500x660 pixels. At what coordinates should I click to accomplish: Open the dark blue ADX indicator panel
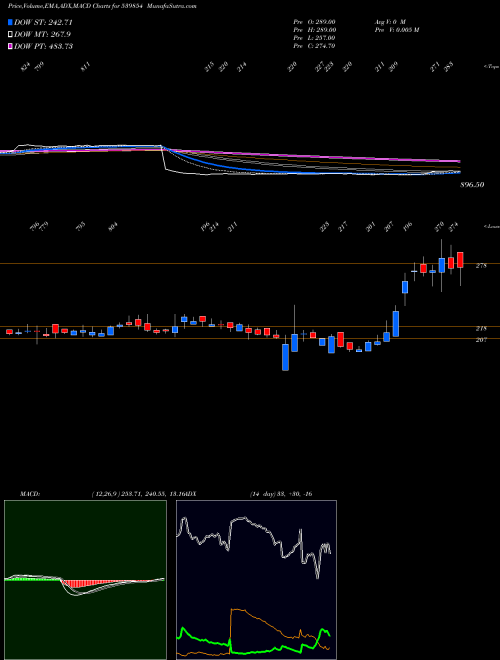click(256, 580)
